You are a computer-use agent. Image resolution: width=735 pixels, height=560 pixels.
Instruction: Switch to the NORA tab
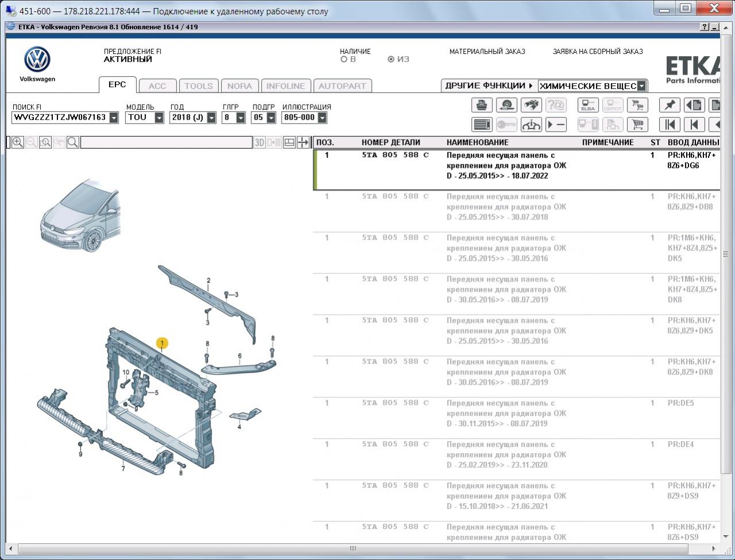[240, 86]
